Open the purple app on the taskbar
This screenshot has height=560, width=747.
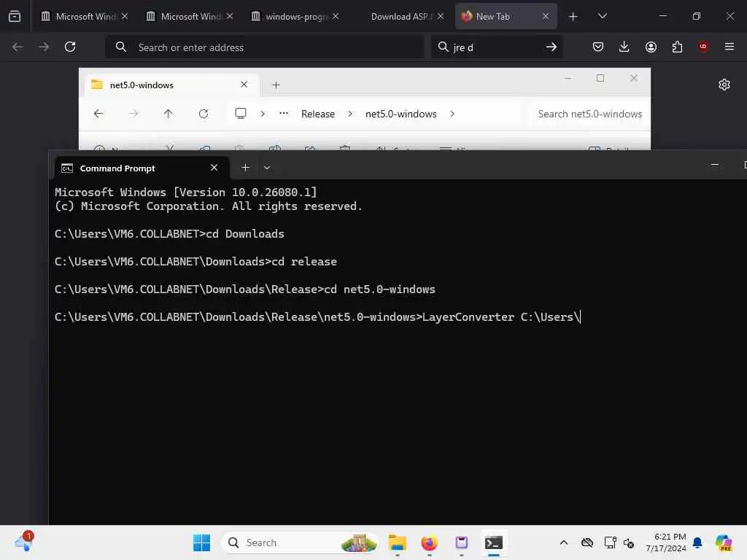pos(462,542)
